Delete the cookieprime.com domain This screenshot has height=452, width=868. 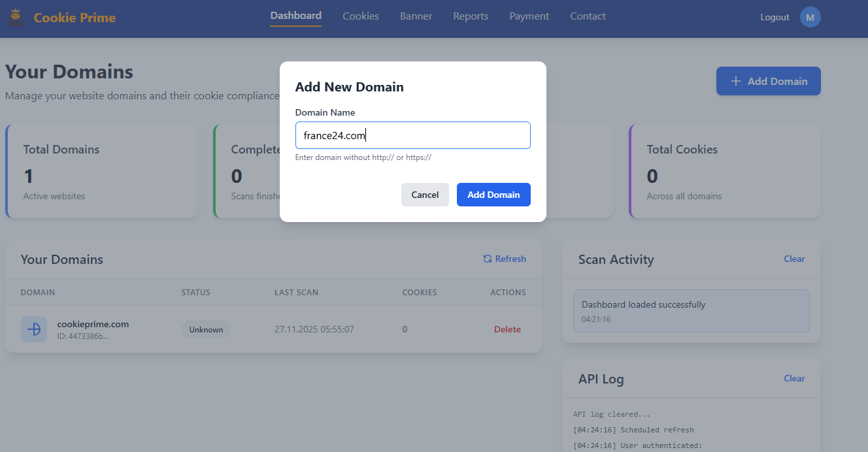pyautogui.click(x=507, y=329)
